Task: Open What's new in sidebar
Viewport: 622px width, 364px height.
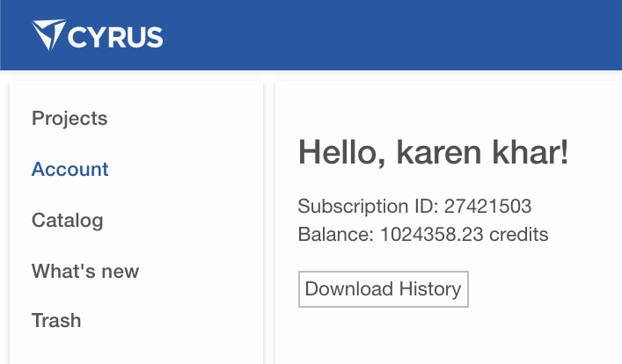Action: pyautogui.click(x=85, y=271)
